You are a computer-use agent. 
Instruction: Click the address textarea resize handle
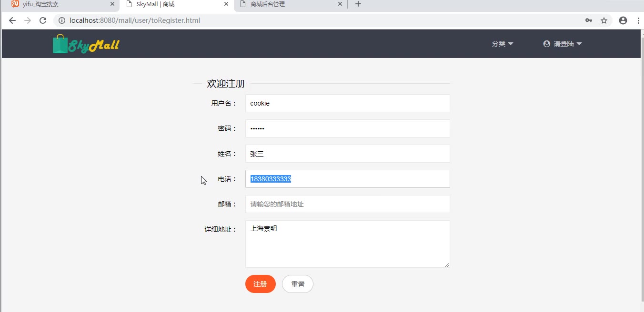(x=447, y=265)
